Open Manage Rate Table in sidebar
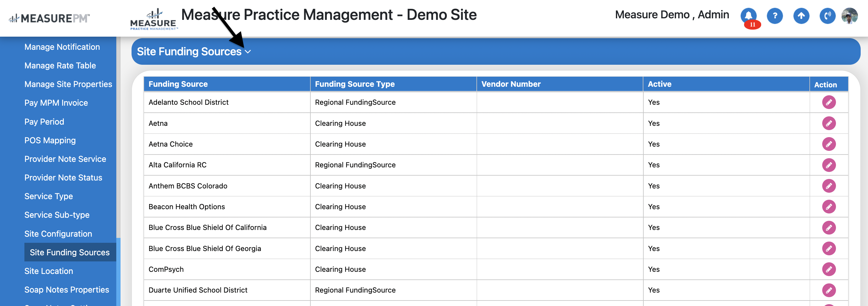 pos(60,65)
